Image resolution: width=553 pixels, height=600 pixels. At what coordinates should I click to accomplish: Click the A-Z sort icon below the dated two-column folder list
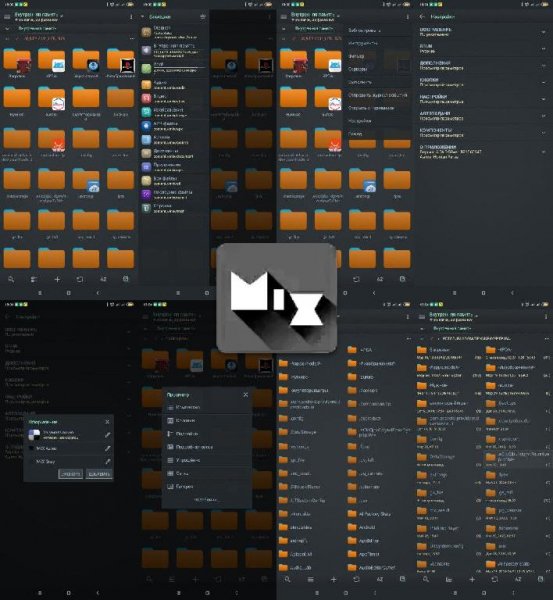click(518, 579)
